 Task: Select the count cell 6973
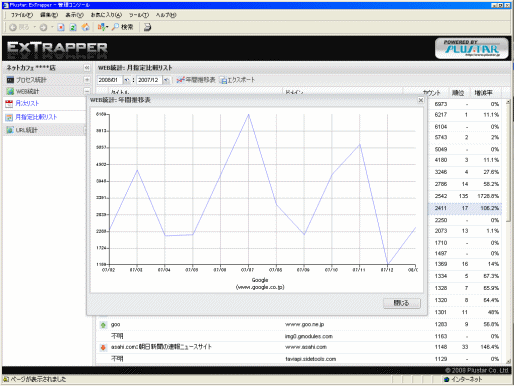click(441, 104)
